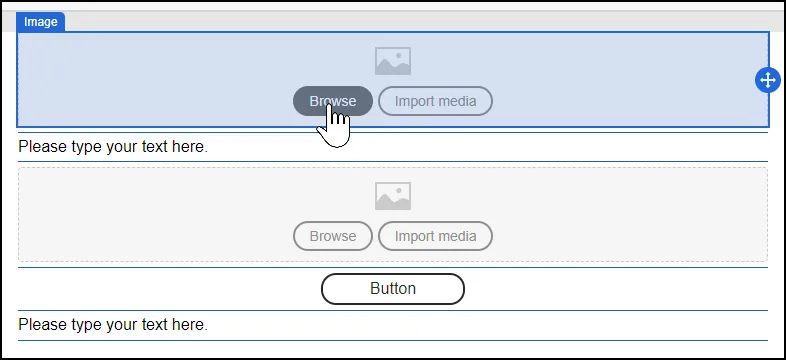Click the picture placeholder icon in selected block
786x360 pixels.
(393, 61)
